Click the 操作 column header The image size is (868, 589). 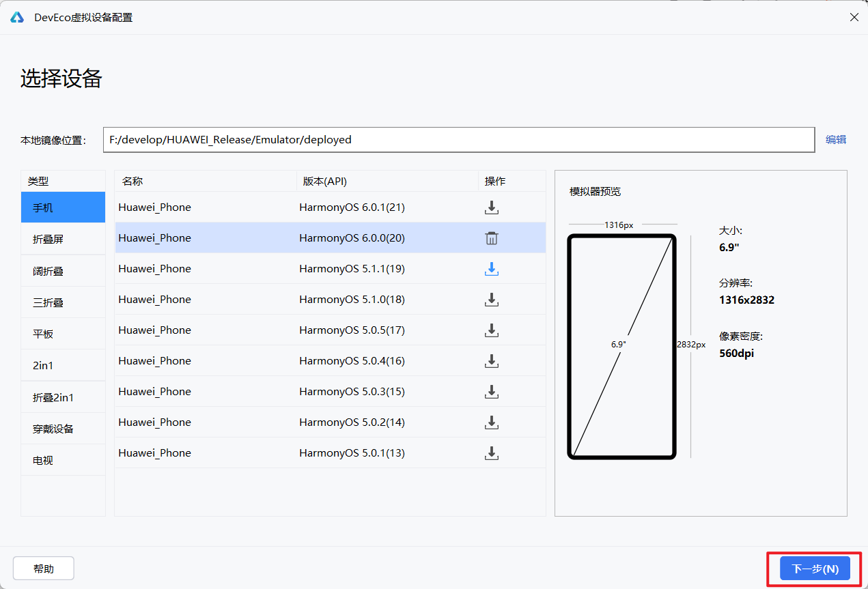click(512, 181)
